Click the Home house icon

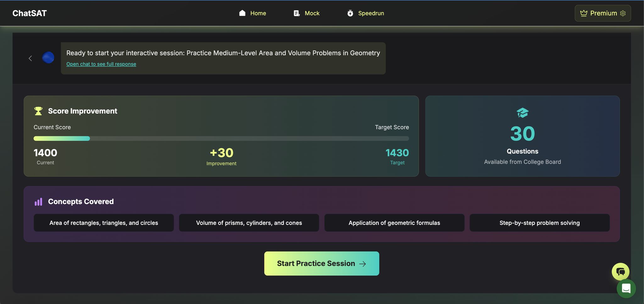click(242, 13)
